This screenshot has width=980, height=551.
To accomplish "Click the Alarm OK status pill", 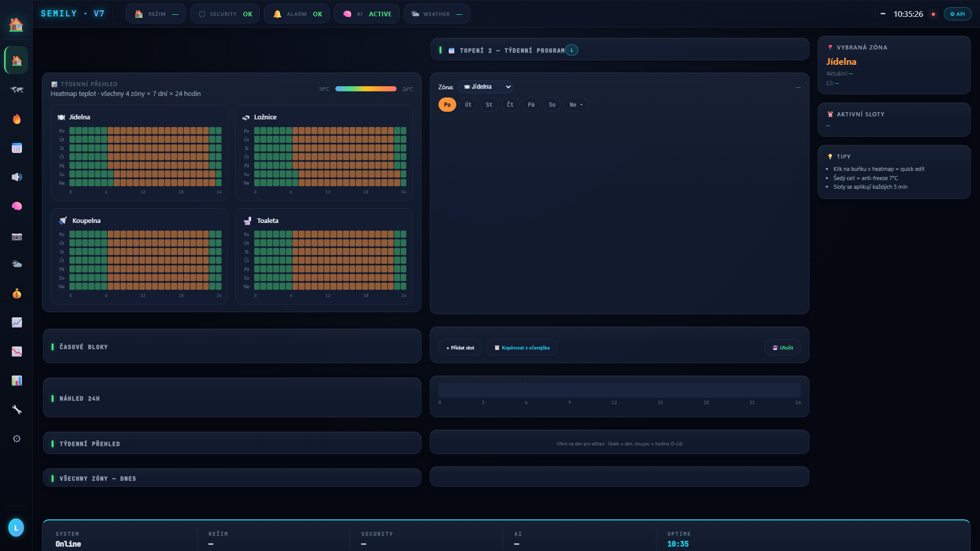I will coord(297,14).
